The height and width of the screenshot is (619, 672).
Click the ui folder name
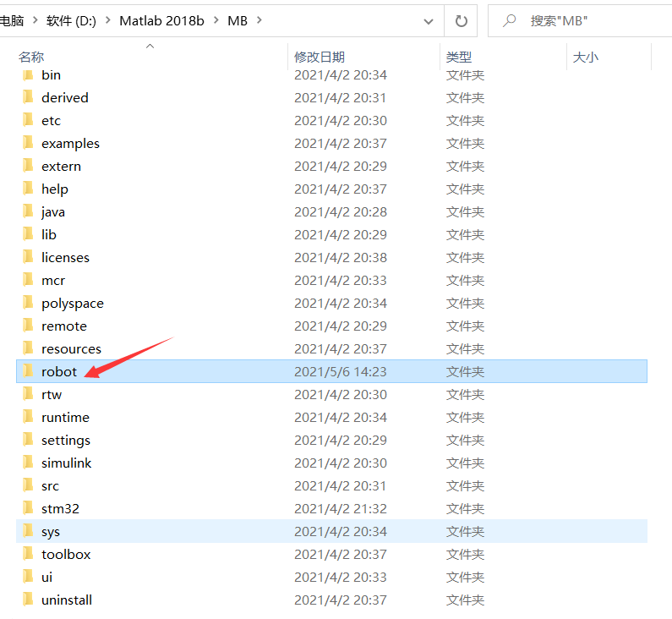coord(46,577)
